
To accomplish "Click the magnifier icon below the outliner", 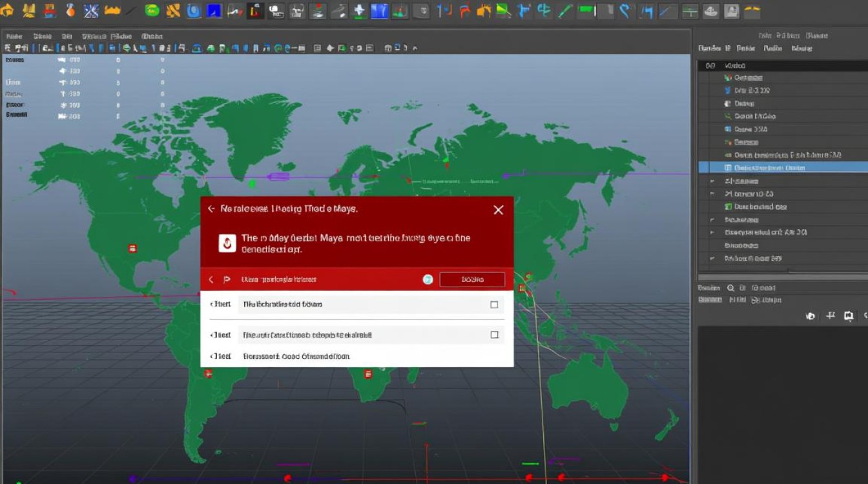I will [x=730, y=288].
